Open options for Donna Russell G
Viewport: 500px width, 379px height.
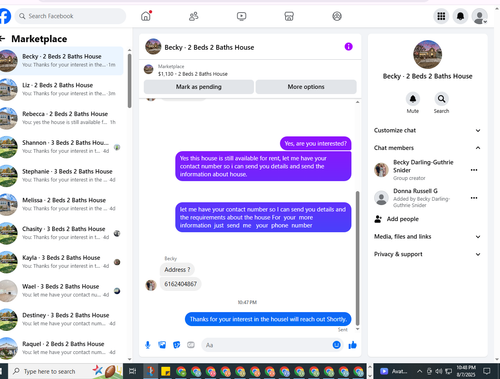(x=474, y=198)
